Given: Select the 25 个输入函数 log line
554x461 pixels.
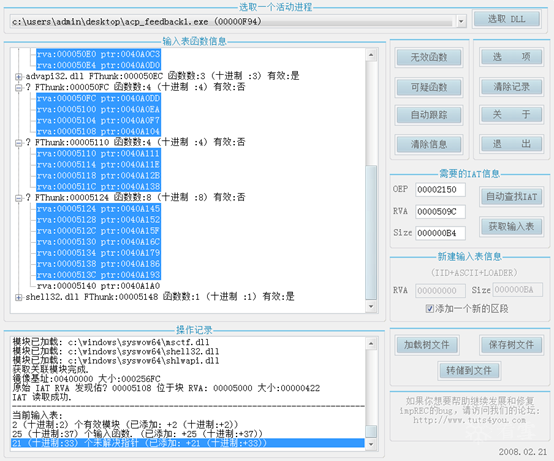Looking at the screenshot, I should [x=138, y=434].
